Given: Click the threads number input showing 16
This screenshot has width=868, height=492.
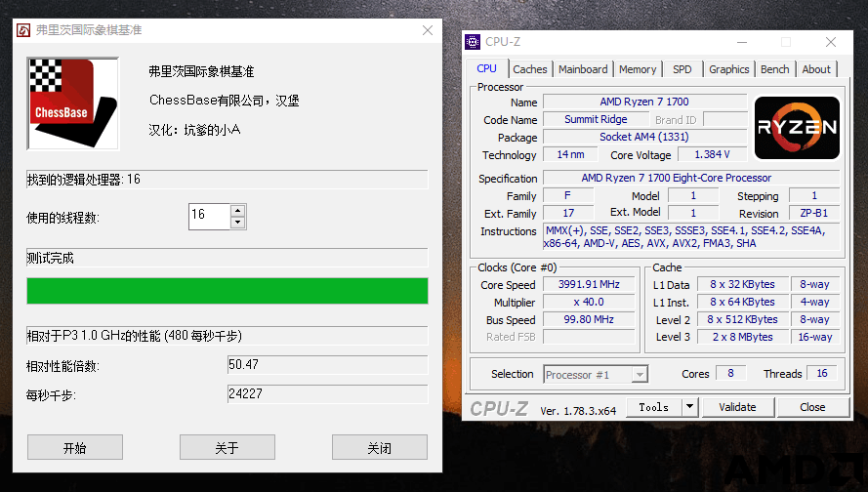Looking at the screenshot, I should coord(209,217).
